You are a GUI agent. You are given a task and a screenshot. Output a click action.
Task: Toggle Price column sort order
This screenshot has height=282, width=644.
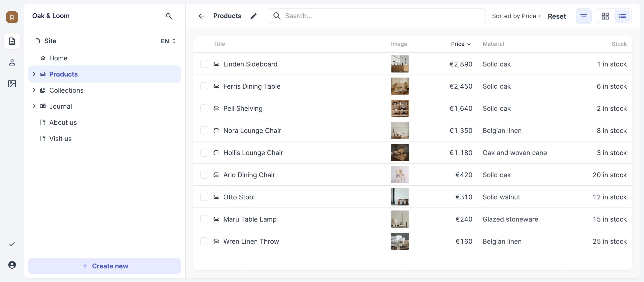pos(461,44)
